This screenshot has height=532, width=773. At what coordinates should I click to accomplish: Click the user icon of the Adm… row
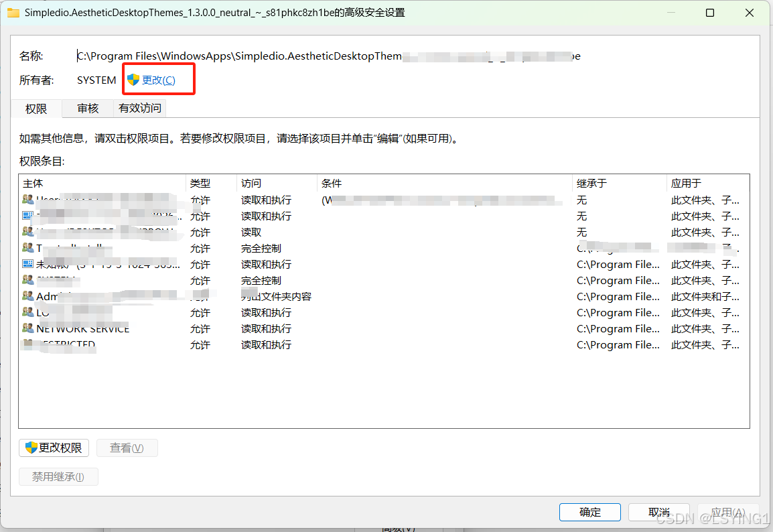(x=28, y=296)
